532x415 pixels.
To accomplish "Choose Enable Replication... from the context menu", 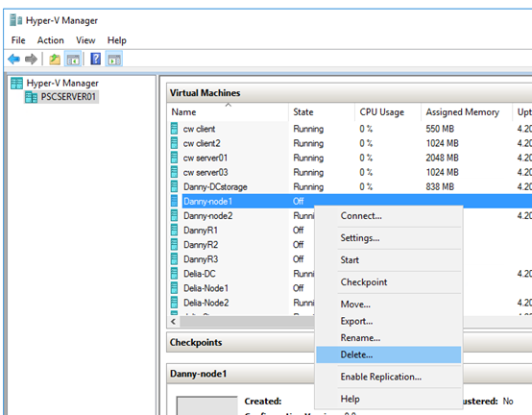I will coord(389,377).
